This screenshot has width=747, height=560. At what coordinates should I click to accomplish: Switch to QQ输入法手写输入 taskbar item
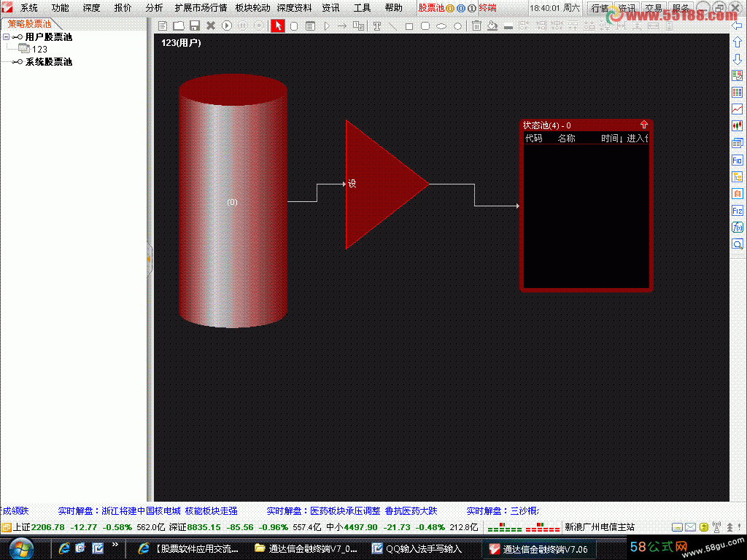tap(417, 548)
